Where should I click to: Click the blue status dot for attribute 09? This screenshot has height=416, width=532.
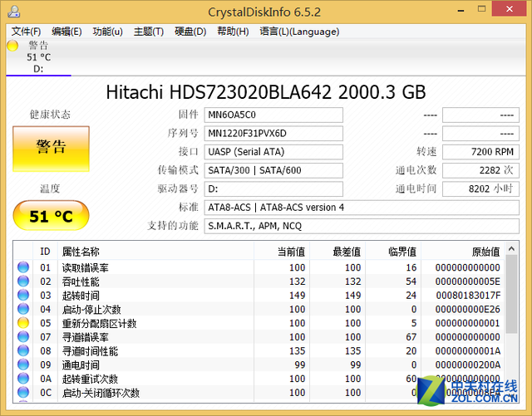(23, 365)
